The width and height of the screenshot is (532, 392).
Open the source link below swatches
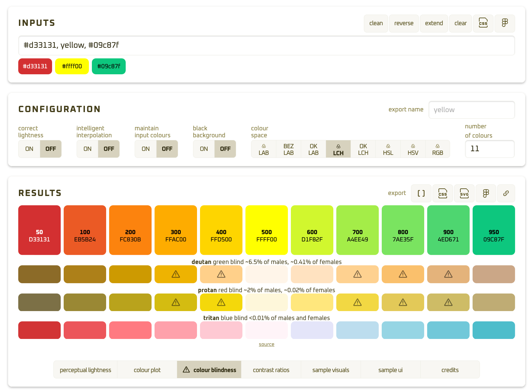[x=266, y=345]
